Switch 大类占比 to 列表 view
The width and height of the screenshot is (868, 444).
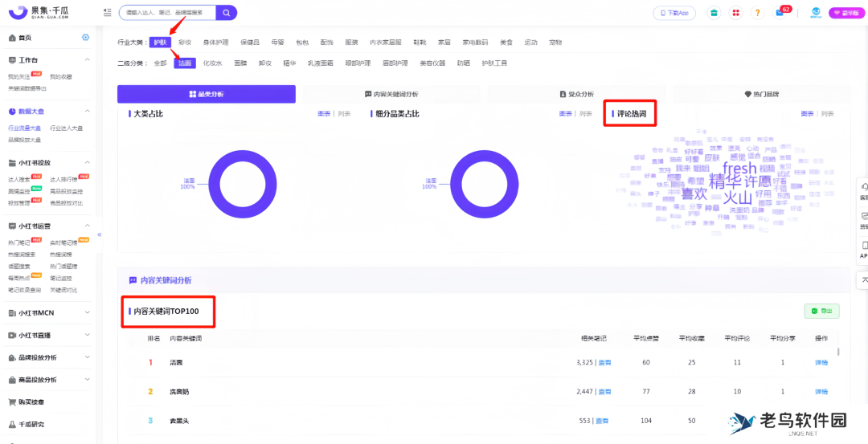pyautogui.click(x=344, y=114)
